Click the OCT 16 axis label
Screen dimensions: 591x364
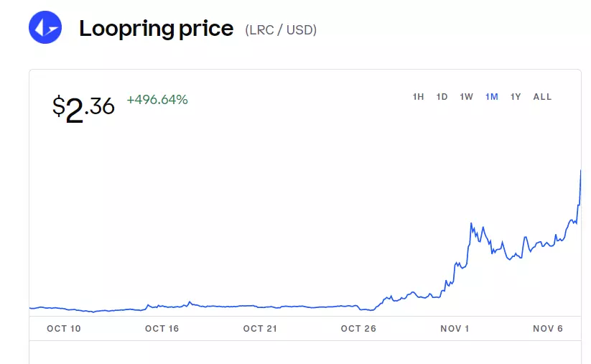(x=162, y=329)
